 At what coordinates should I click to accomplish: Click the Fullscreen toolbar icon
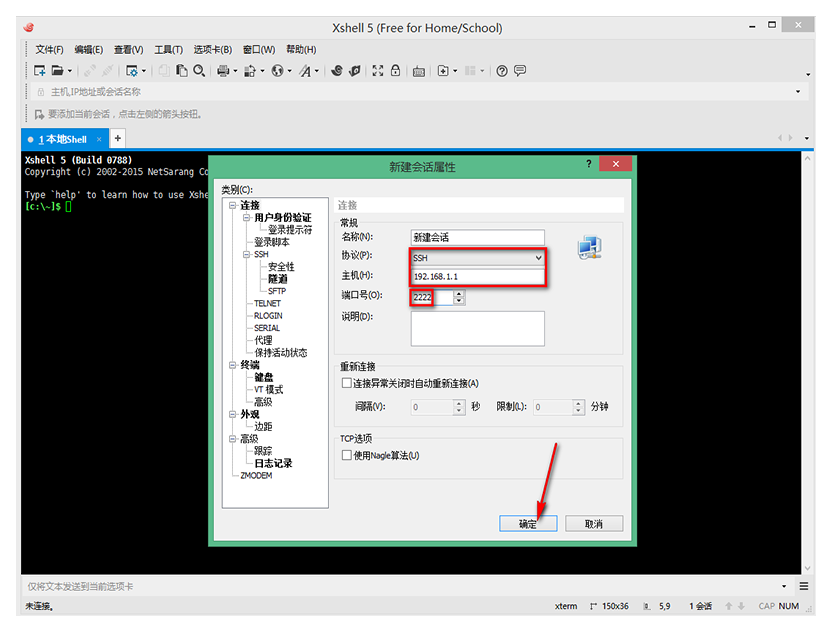[378, 71]
